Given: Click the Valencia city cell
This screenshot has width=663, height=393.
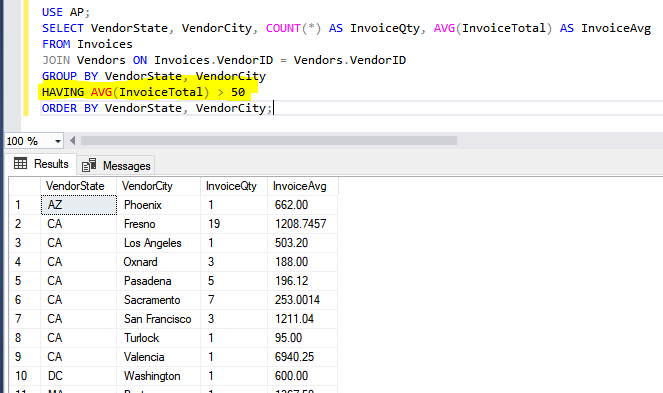Looking at the screenshot, I should [158, 357].
